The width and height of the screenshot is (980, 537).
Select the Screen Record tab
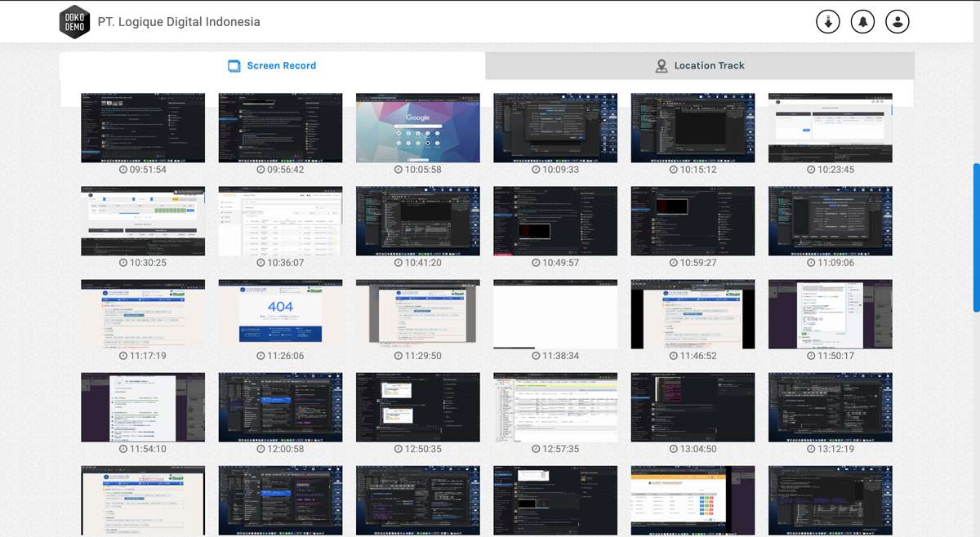pos(271,65)
